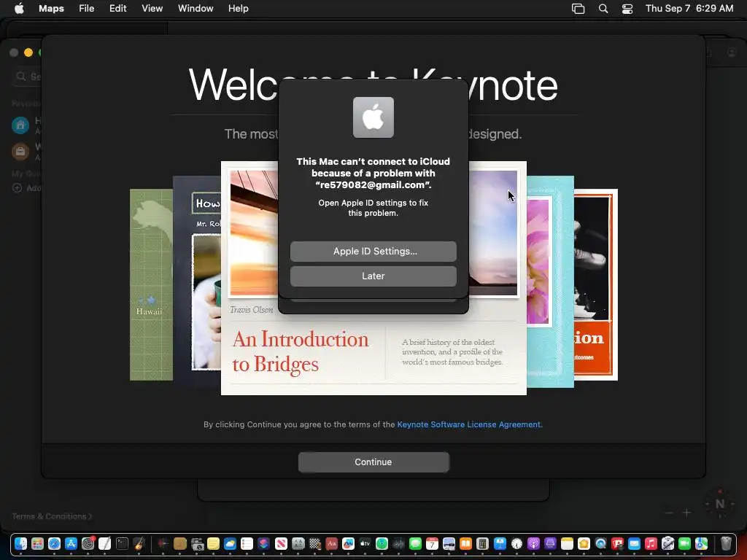
Task: Open Shortcuts from the Dock
Action: tap(263, 543)
